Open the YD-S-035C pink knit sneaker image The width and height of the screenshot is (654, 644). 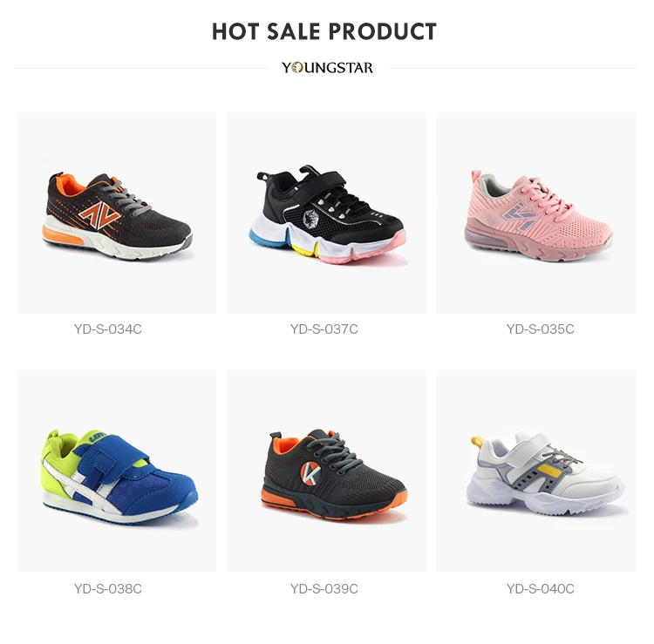coord(536,213)
